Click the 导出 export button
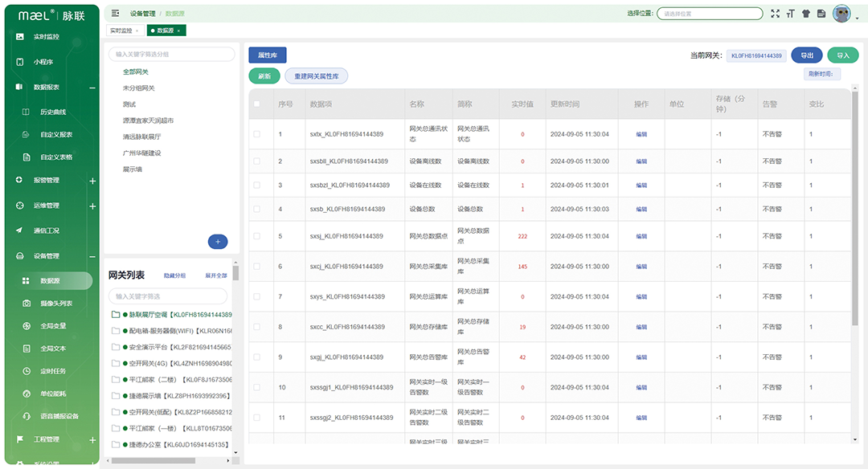The image size is (868, 469). coord(806,55)
